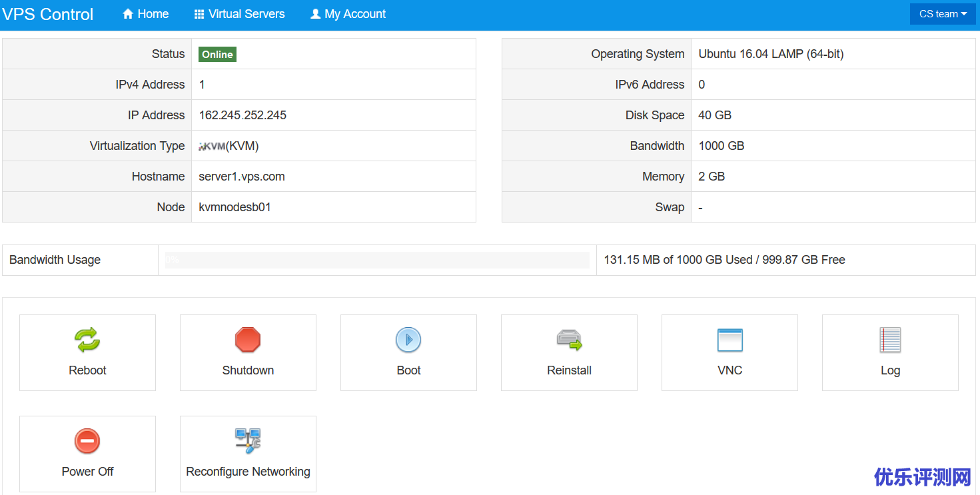Click the Reconfigure Networking text label
Image resolution: width=980 pixels, height=495 pixels.
tap(248, 472)
